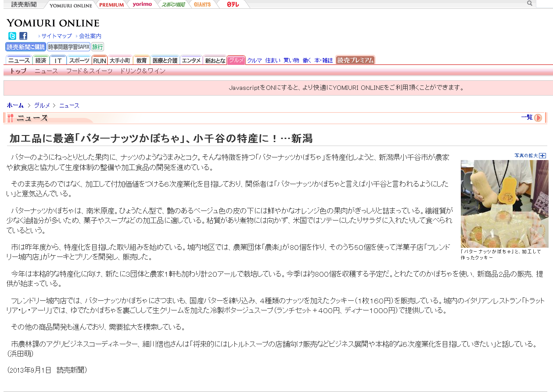Click the 読売新聞ご購読 button
The image size is (553, 392).
coord(26,47)
